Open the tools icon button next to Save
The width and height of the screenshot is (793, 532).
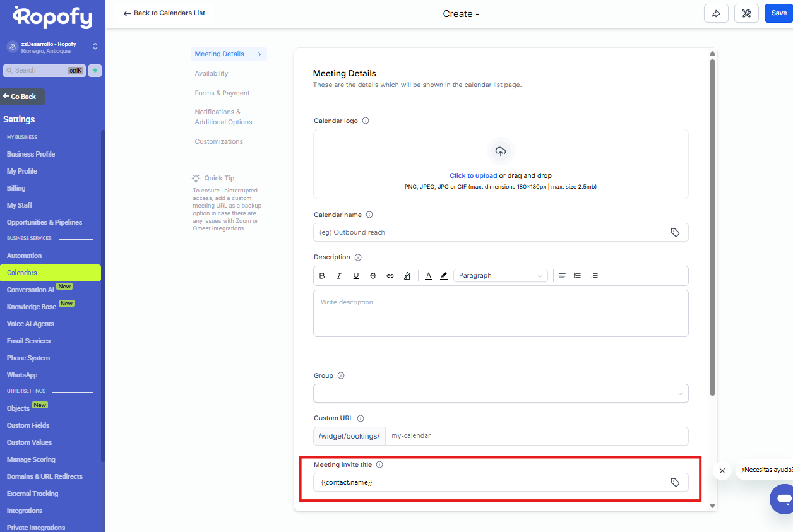pyautogui.click(x=746, y=13)
